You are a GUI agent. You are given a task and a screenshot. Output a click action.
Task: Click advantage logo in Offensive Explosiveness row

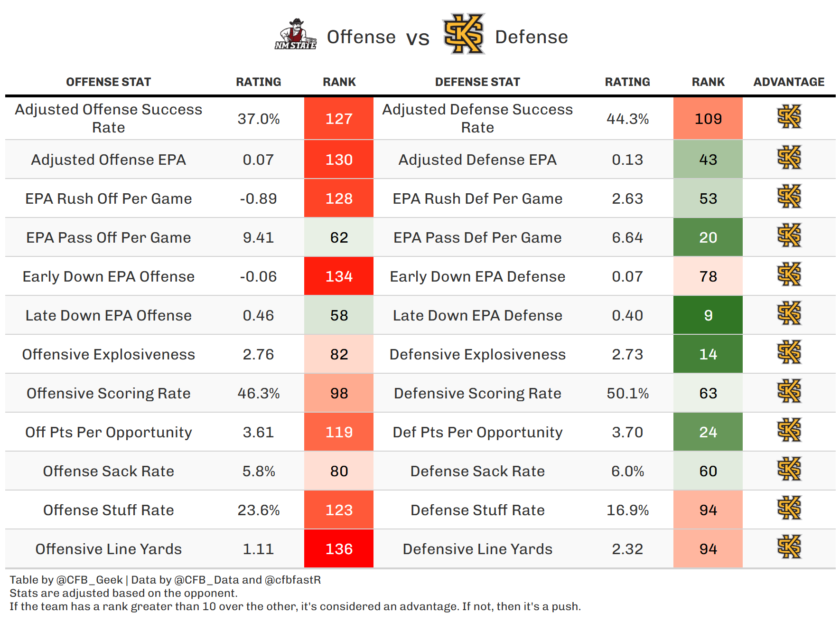click(x=789, y=352)
